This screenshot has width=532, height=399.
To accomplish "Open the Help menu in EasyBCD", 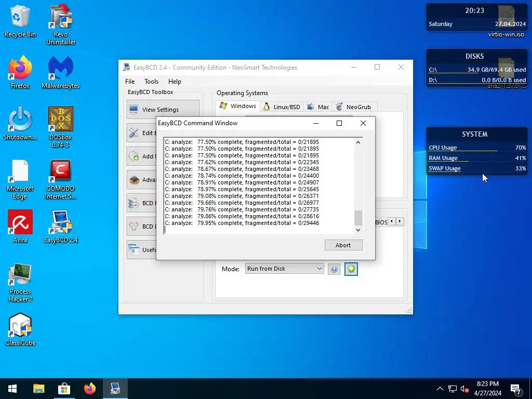I will click(175, 82).
